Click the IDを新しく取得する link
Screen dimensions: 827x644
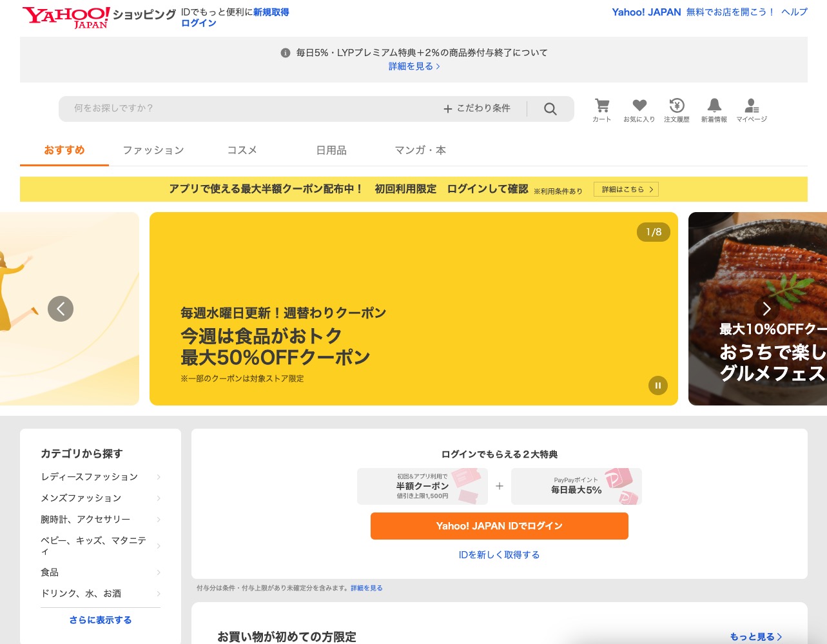point(499,554)
